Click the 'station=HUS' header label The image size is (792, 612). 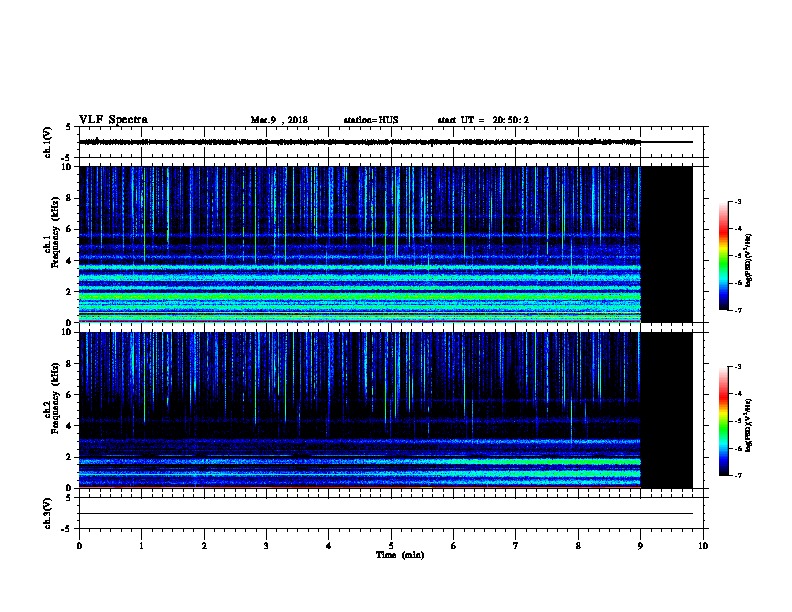[371, 120]
